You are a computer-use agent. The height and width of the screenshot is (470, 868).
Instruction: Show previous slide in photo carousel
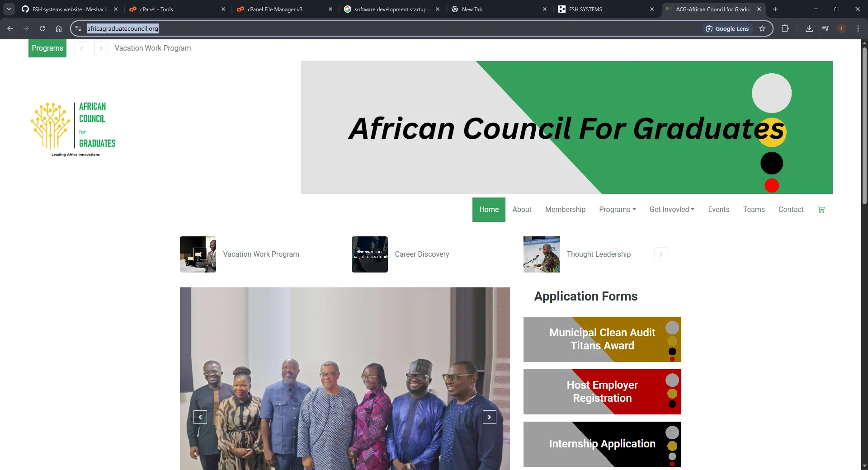(200, 417)
